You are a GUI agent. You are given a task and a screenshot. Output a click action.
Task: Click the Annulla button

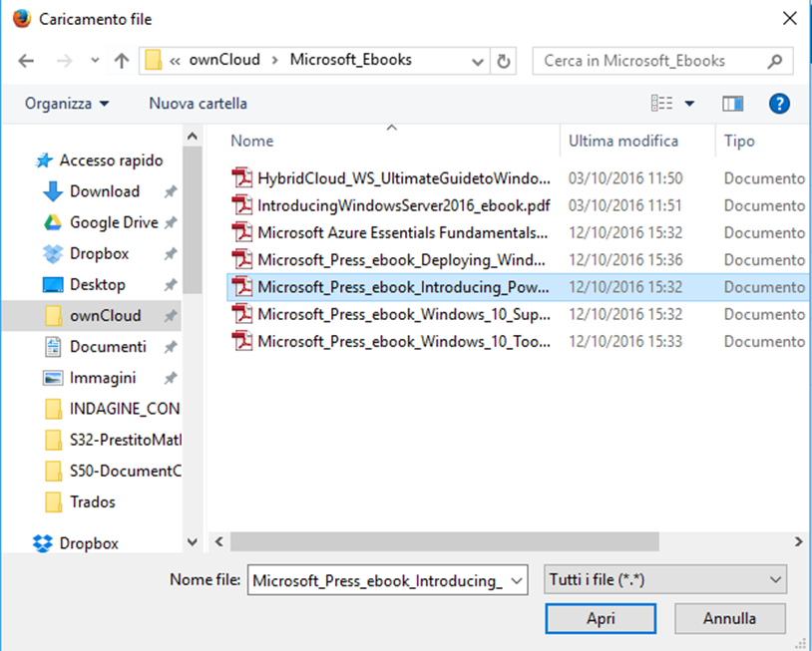pyautogui.click(x=729, y=618)
